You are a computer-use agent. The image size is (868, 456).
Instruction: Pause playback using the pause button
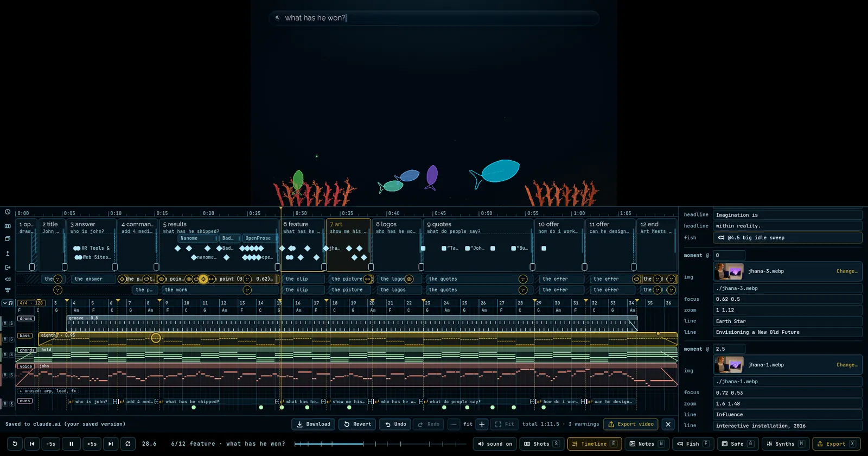point(71,444)
